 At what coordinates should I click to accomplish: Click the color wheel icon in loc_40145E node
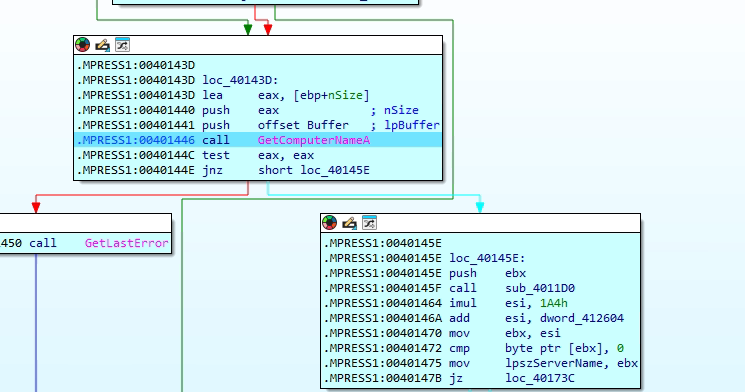tap(330, 223)
